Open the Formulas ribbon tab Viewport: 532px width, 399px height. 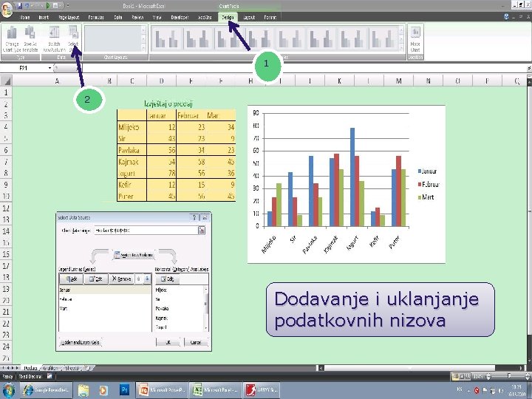click(96, 17)
